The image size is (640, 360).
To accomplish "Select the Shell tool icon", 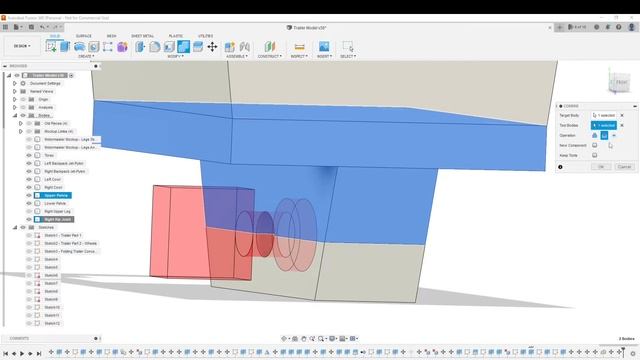I will [169, 47].
